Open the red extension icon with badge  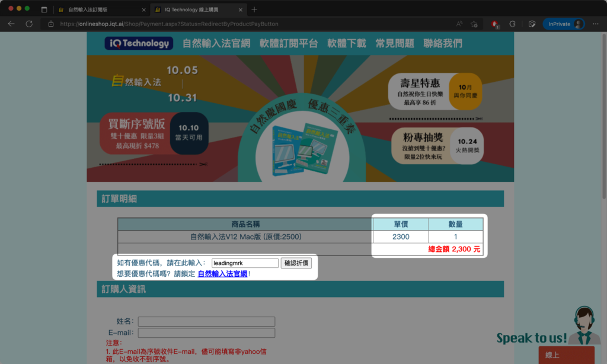coord(495,24)
